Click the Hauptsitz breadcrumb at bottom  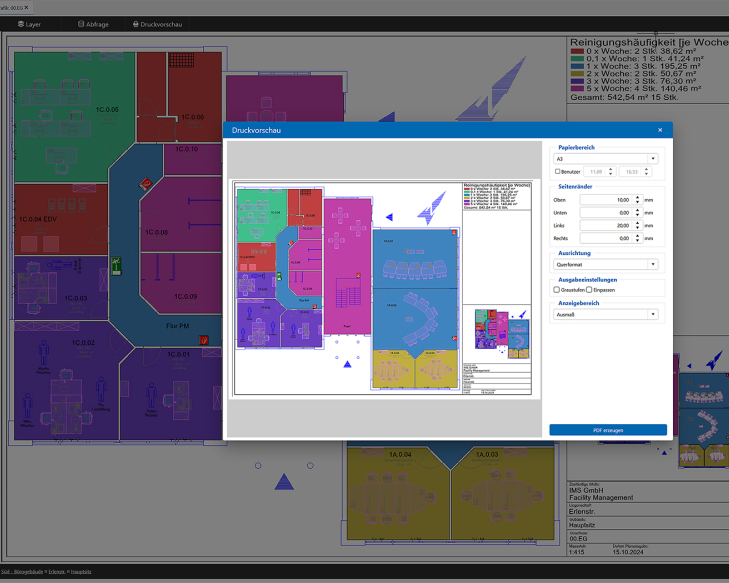[82, 571]
